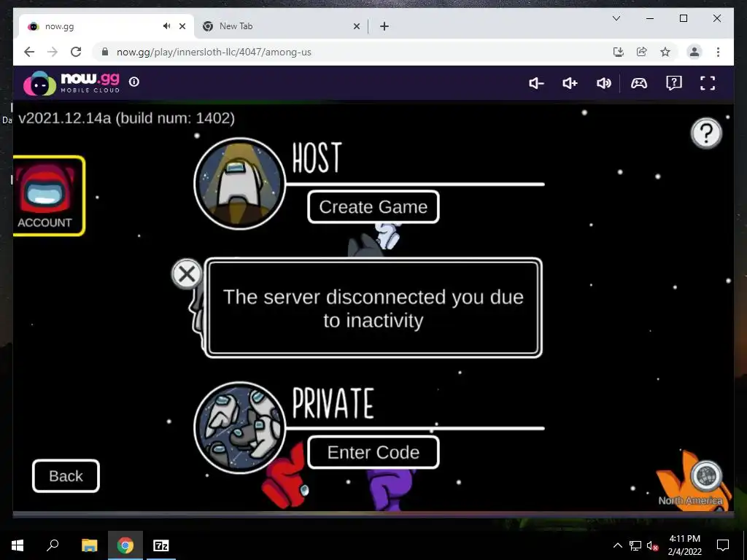This screenshot has width=747, height=560.
Task: Go back in Chrome history
Action: 29,52
